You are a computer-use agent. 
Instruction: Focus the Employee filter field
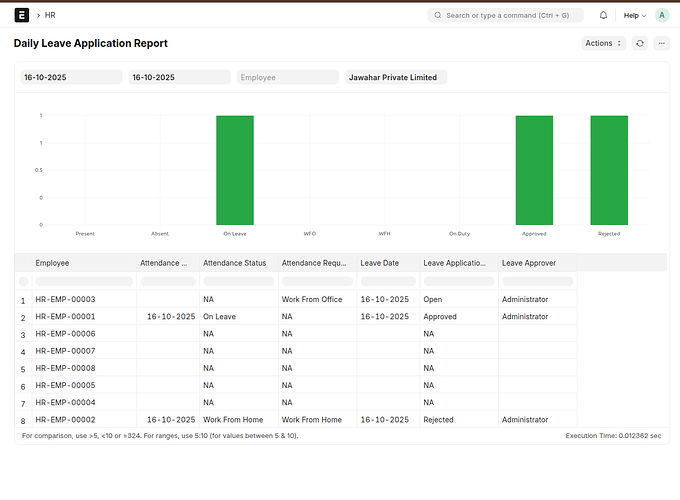click(287, 77)
